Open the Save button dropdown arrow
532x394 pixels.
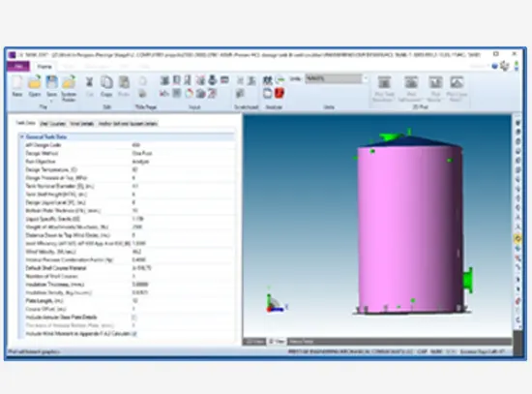51,101
